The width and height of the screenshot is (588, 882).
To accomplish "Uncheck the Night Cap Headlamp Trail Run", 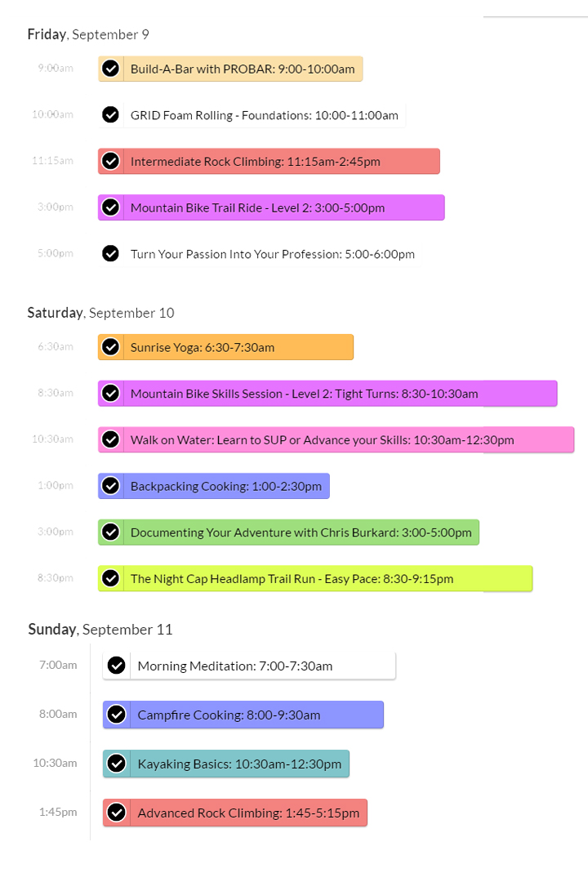I will pos(111,578).
